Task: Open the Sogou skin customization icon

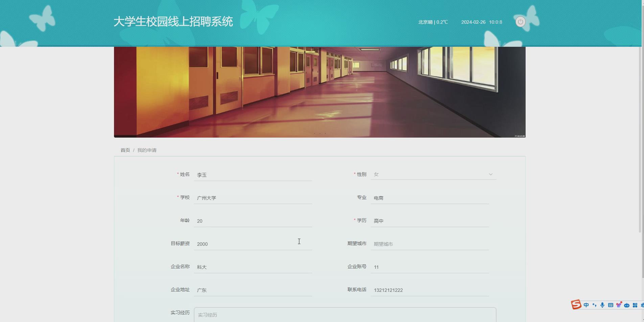Action: pos(619,305)
